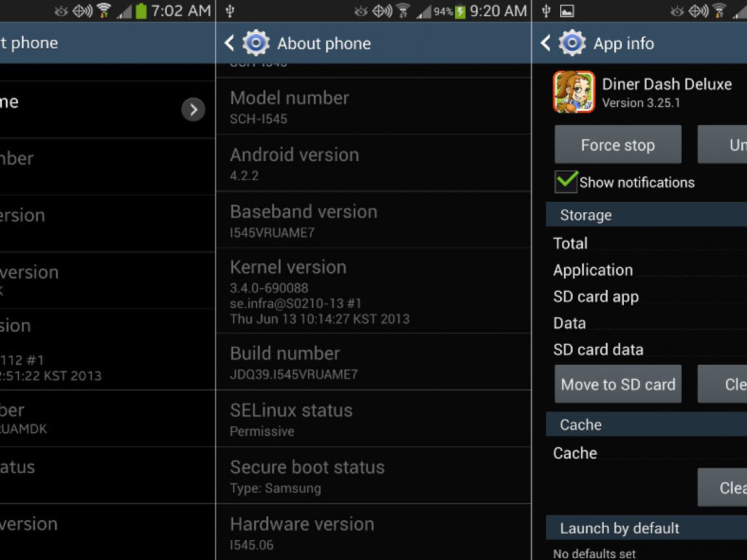747x560 pixels.
Task: Tap the USB icon in middle status bar
Action: tap(230, 11)
